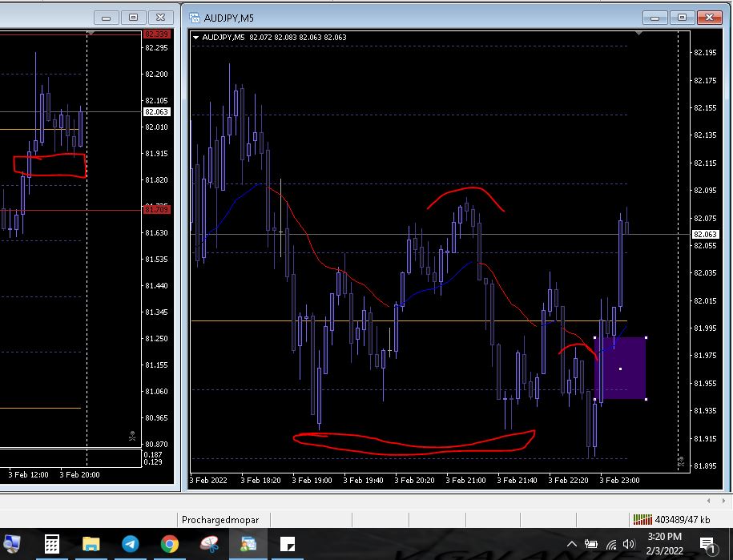Minimize the left chart window
733x560 pixels.
coord(106,18)
